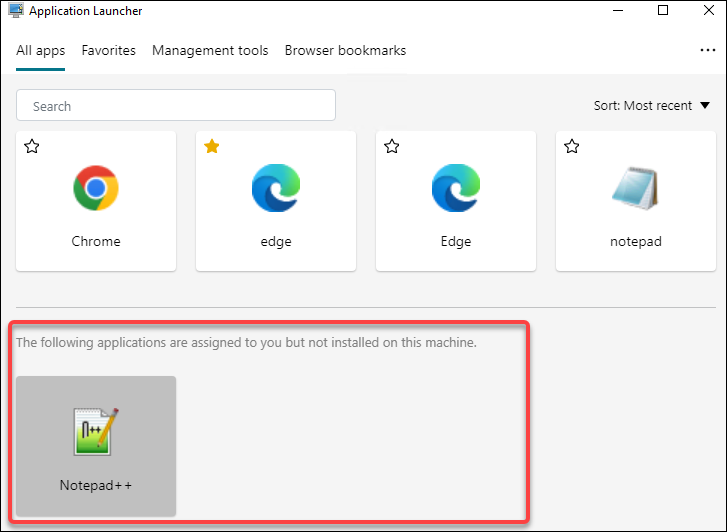Click the Search input field
The image size is (727, 532).
coord(176,106)
